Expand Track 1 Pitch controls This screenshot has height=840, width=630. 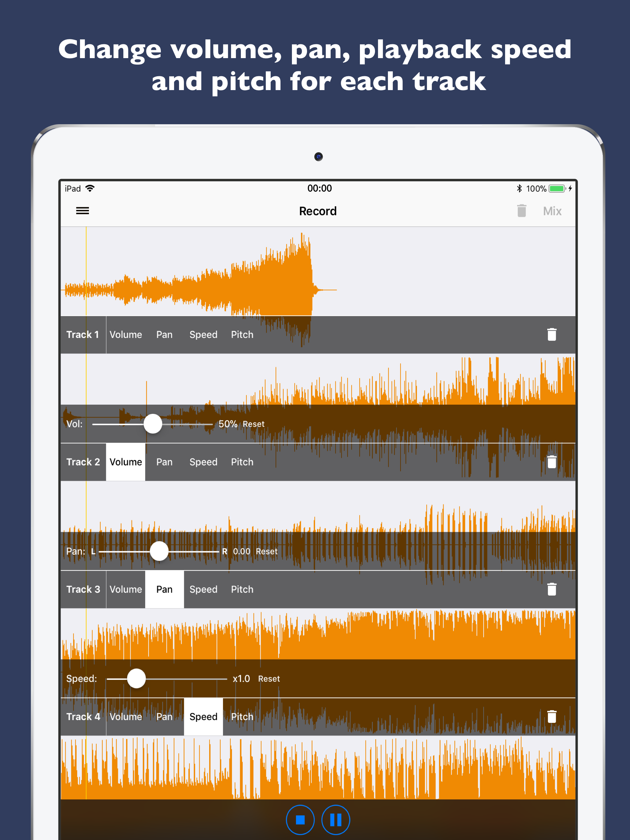[242, 335]
